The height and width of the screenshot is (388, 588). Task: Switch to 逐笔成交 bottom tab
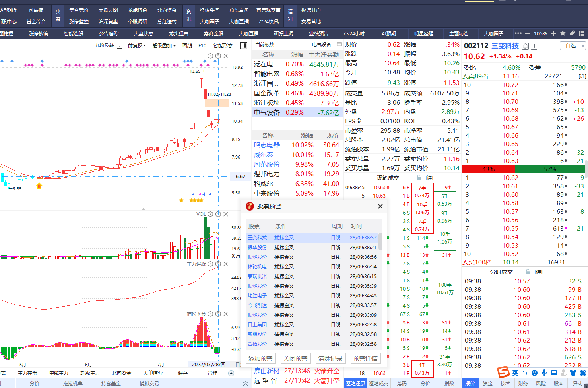coord(379,384)
